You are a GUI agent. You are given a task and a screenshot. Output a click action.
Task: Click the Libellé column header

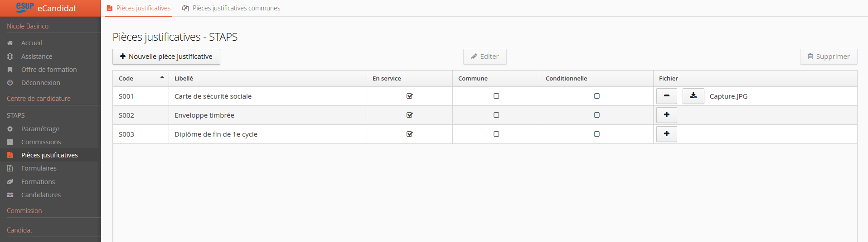click(x=184, y=78)
